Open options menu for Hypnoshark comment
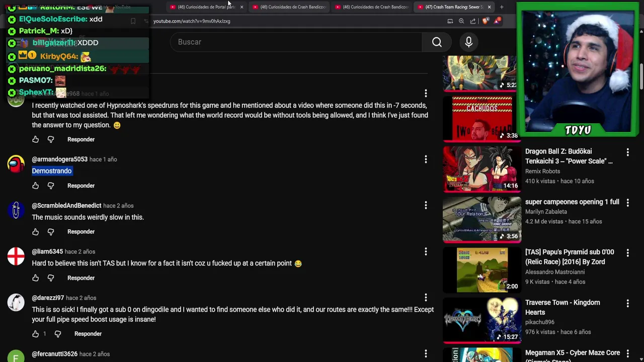This screenshot has width=644, height=362. (x=426, y=94)
